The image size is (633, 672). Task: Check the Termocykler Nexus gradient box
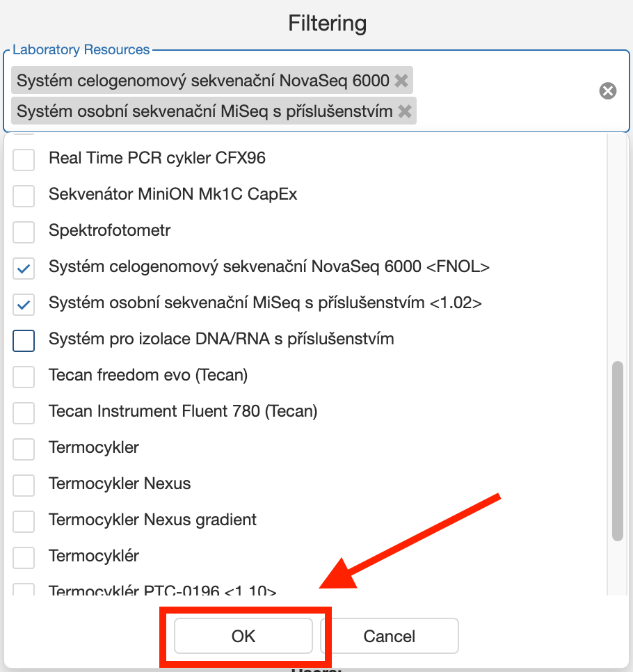click(x=24, y=521)
